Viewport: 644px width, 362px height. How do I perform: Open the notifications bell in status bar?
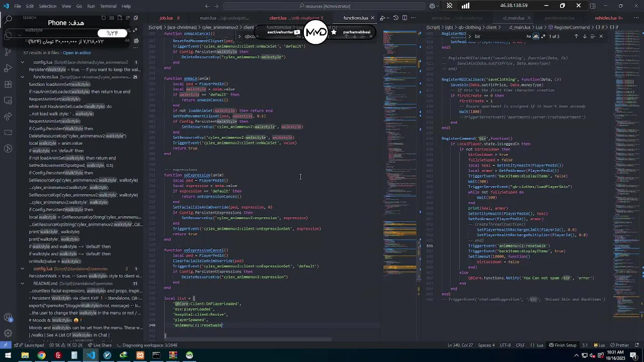click(637, 345)
